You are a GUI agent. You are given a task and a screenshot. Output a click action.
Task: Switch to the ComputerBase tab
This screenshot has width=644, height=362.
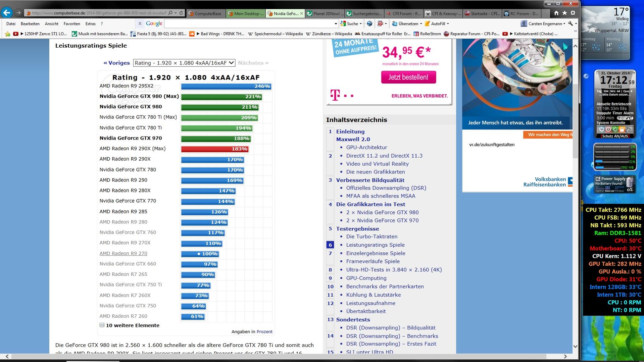coord(206,14)
